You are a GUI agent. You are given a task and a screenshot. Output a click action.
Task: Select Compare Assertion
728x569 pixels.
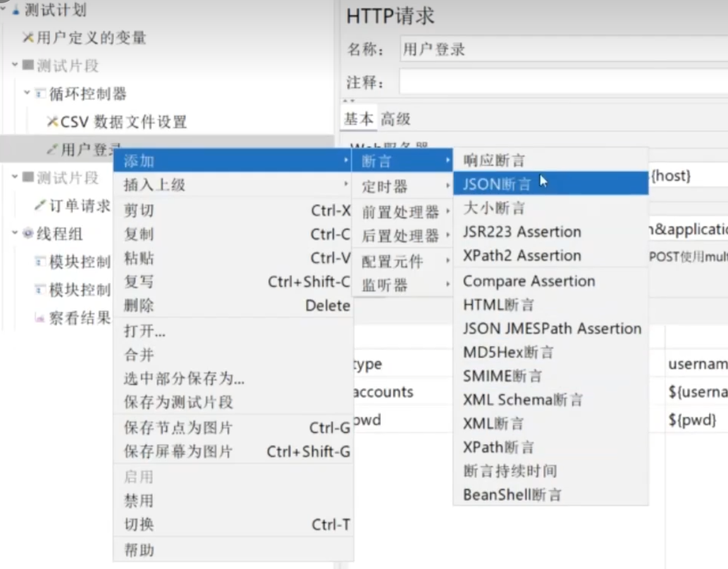551,281
